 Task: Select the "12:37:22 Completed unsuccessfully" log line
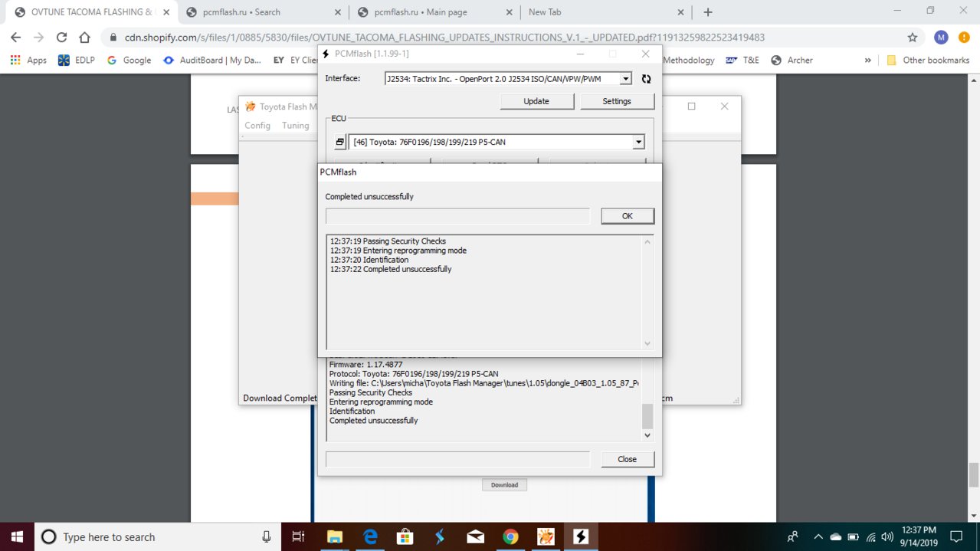tap(391, 269)
